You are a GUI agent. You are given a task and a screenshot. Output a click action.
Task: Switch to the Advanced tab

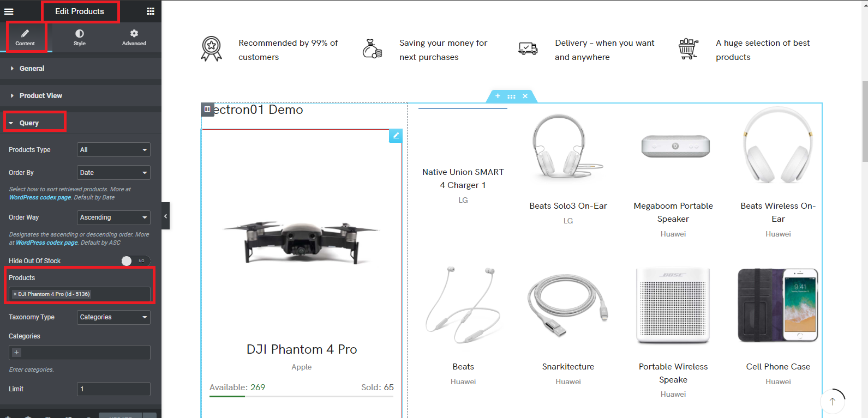coord(134,38)
